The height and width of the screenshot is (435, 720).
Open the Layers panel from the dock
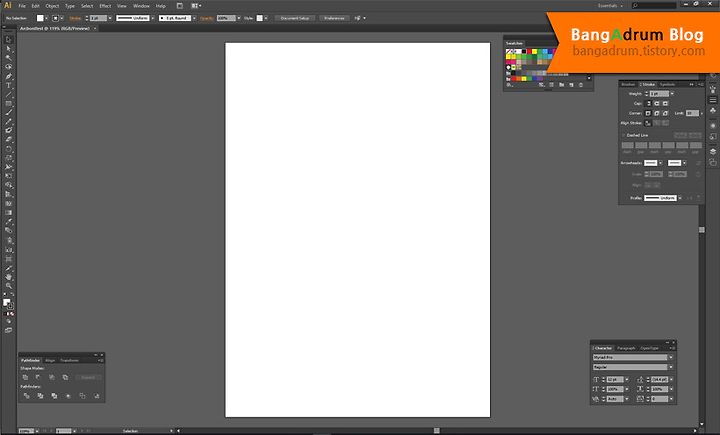pyautogui.click(x=713, y=151)
